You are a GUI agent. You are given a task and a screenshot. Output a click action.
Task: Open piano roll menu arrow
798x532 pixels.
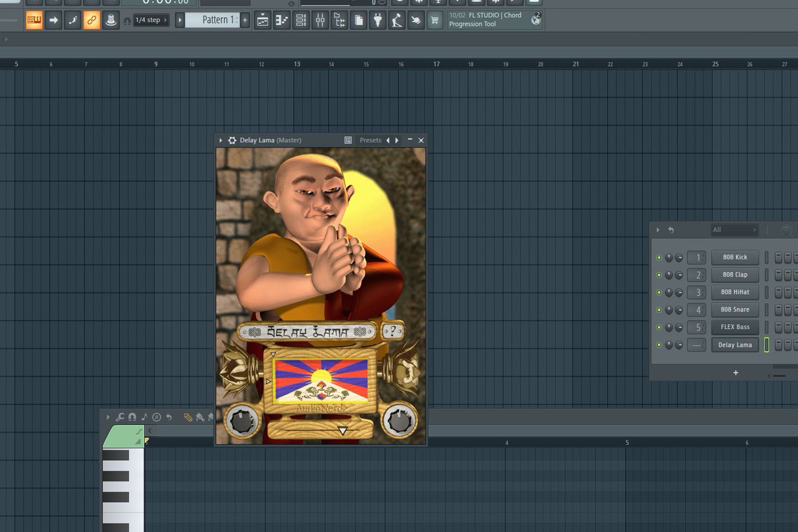(x=108, y=417)
